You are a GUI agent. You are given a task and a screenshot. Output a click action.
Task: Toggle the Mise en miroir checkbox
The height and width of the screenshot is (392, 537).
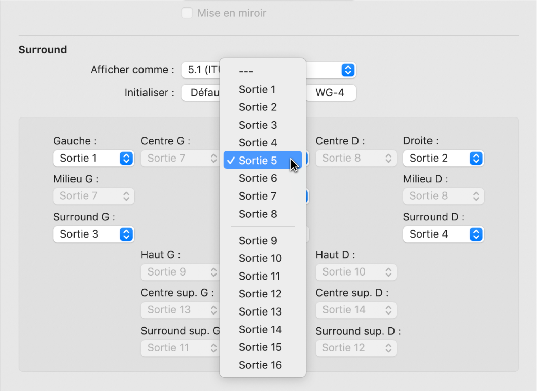(187, 13)
